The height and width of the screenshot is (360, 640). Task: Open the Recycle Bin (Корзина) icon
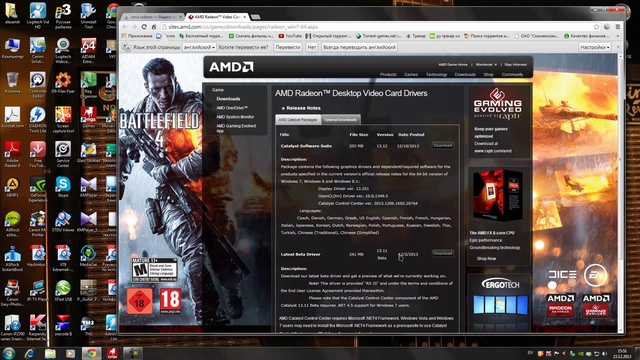point(12,83)
